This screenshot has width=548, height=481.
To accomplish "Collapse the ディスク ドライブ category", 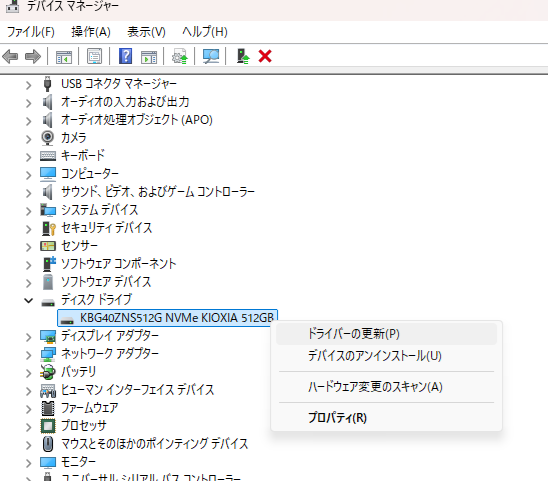I will [29, 301].
